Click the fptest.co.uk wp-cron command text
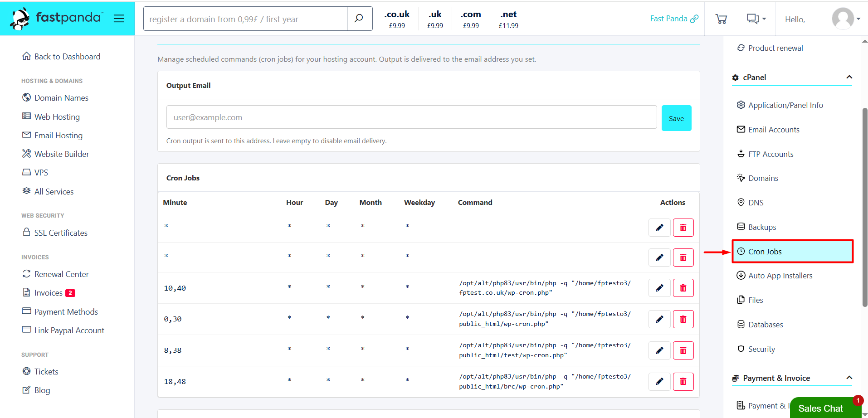868x418 pixels. [x=545, y=288]
